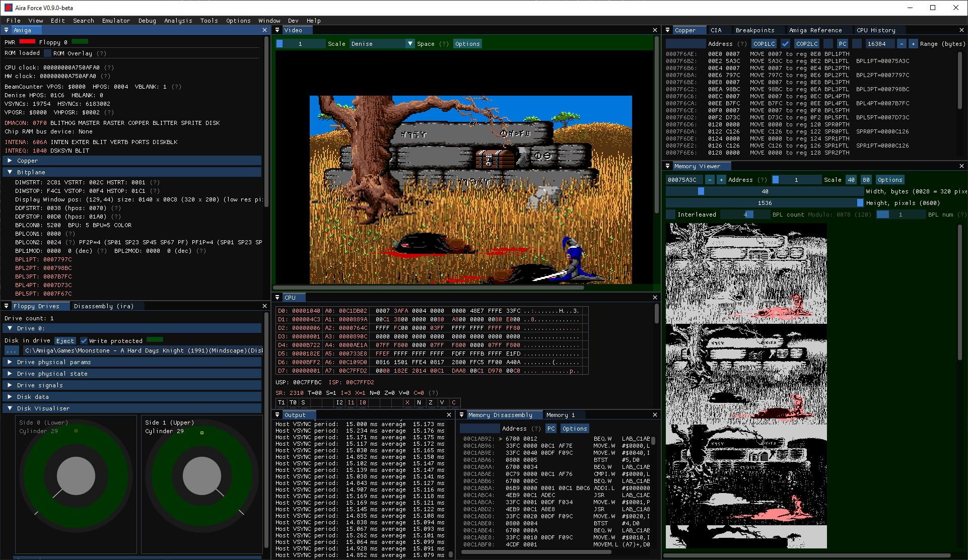Click the Memory Viewer address field
Image resolution: width=968 pixels, height=560 pixels.
click(684, 180)
